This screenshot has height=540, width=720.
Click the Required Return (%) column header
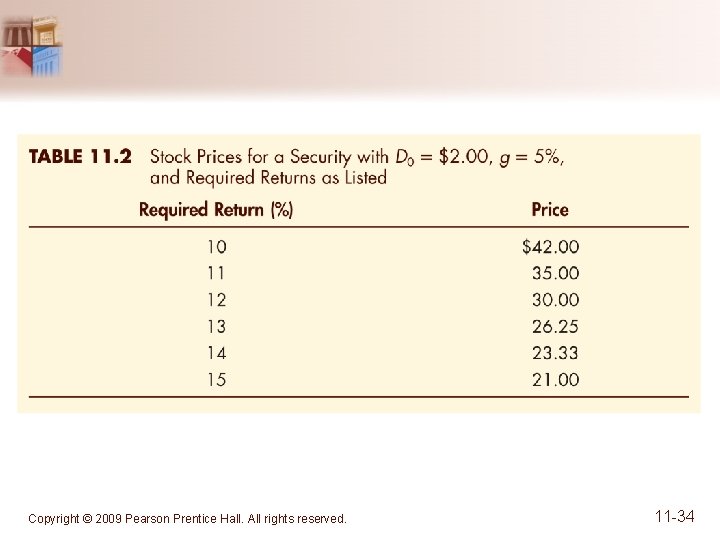click(x=215, y=210)
